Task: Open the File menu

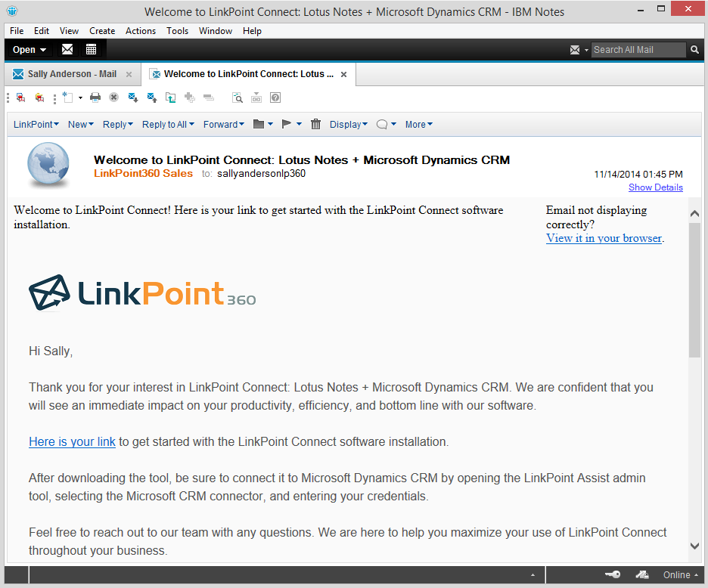Action: coord(17,31)
